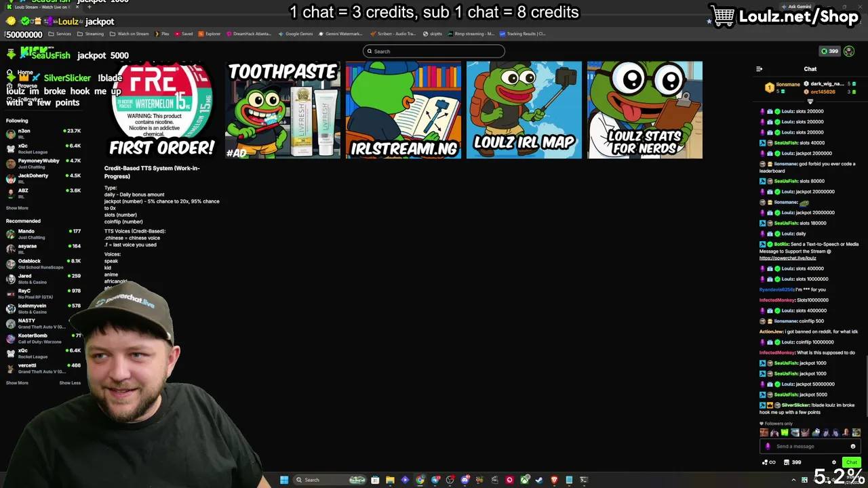Image resolution: width=868 pixels, height=488 pixels.
Task: Open the Google Gemini bookmark
Action: (296, 34)
